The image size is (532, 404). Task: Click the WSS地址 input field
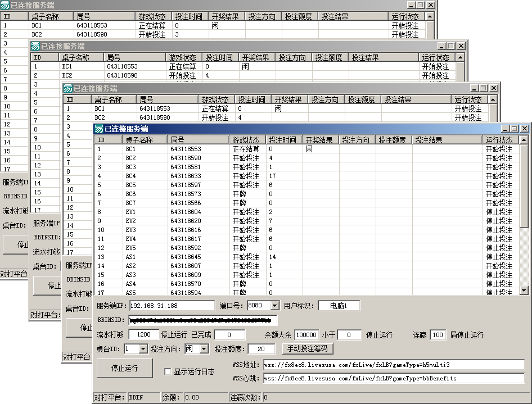pos(393,365)
